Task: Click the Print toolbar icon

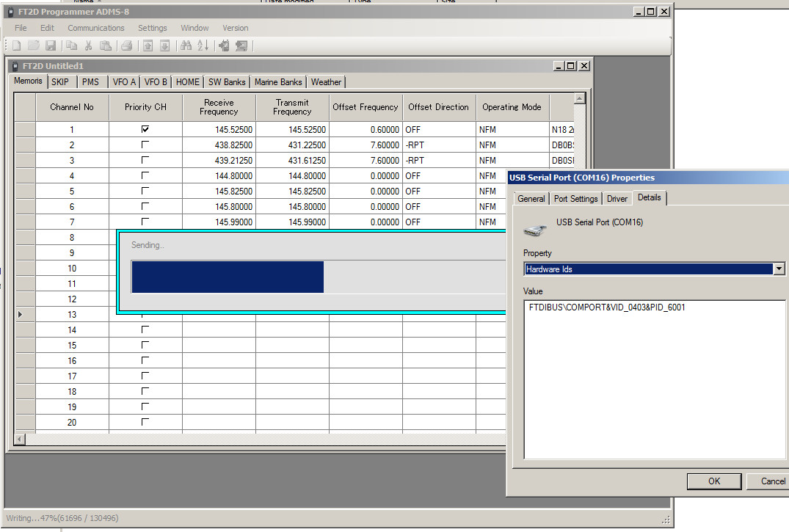Action: (127, 45)
